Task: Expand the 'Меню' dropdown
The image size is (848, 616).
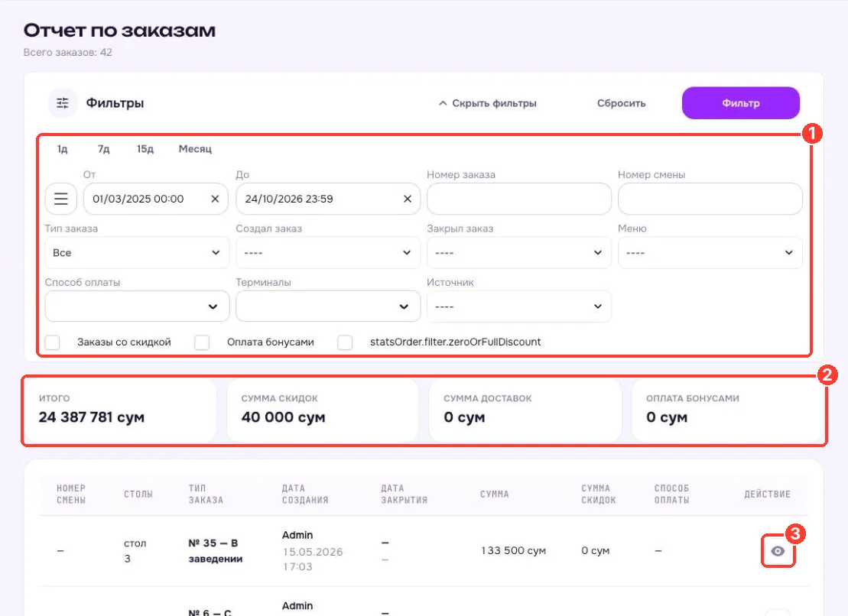Action: point(710,252)
